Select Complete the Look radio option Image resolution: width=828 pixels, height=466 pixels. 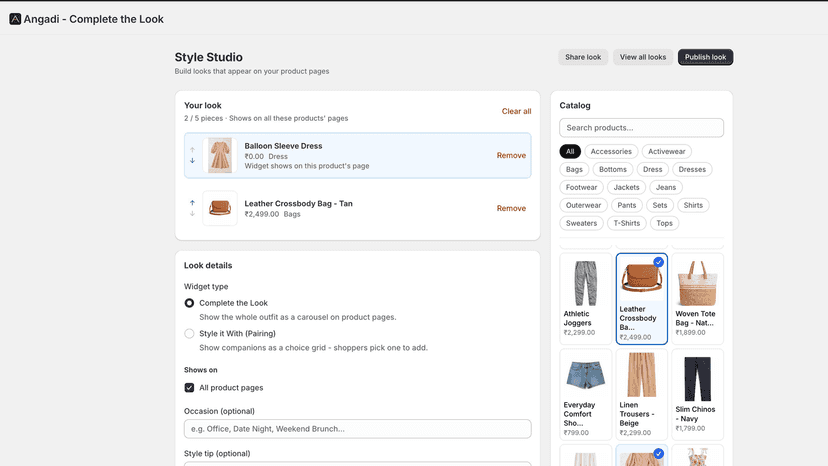(x=189, y=303)
